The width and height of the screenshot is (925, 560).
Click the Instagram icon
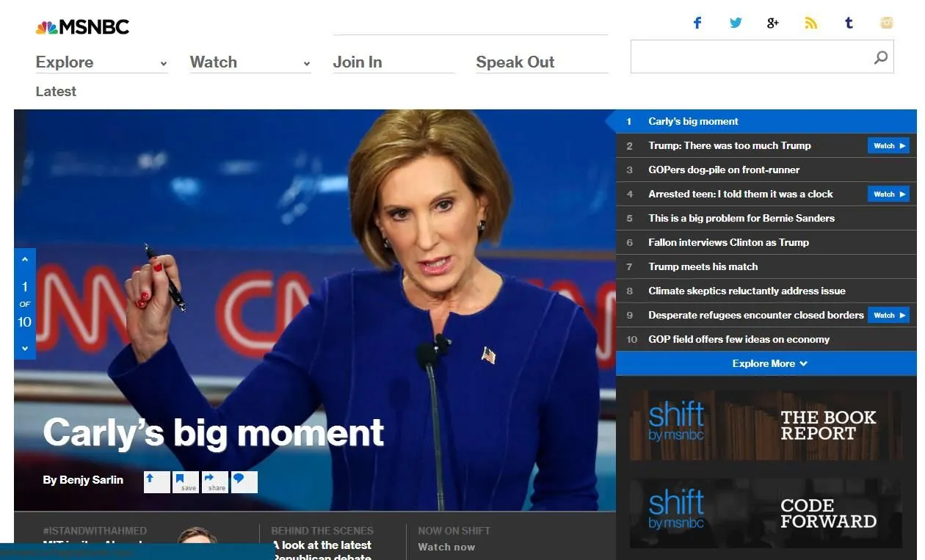point(886,23)
